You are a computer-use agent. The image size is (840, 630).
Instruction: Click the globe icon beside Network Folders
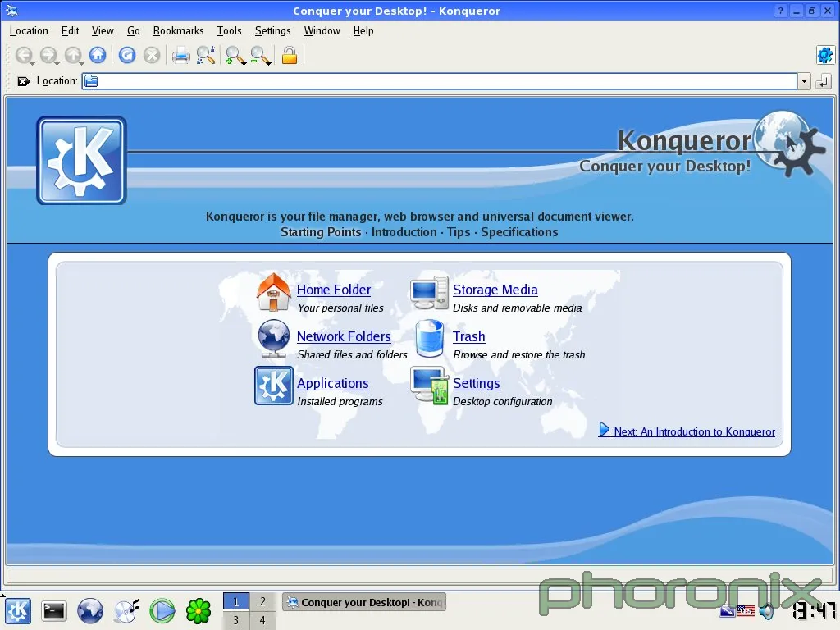pos(273,339)
